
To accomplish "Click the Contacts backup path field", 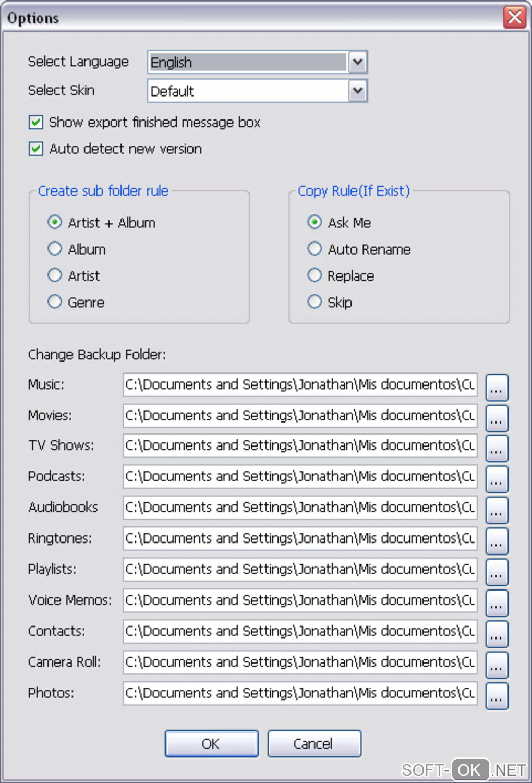I will 300,631.
